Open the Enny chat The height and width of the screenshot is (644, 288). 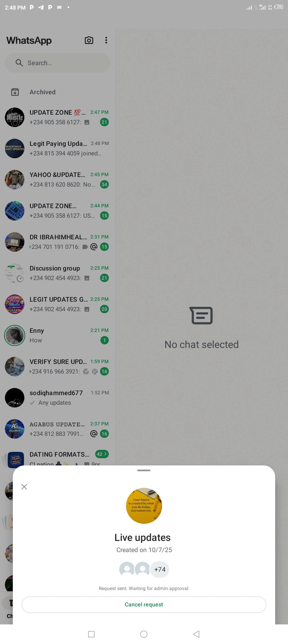coord(58,336)
